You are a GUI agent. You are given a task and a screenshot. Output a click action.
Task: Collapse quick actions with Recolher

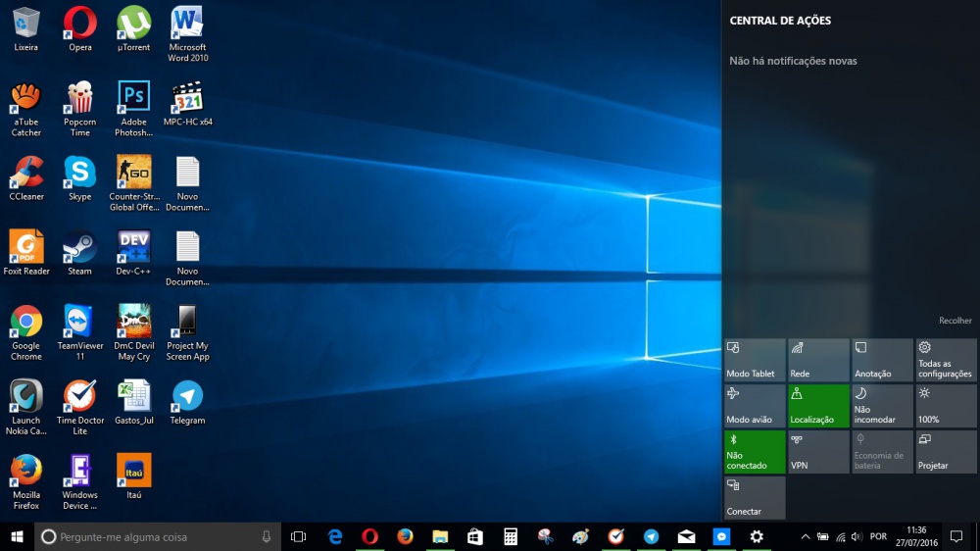[x=955, y=321]
